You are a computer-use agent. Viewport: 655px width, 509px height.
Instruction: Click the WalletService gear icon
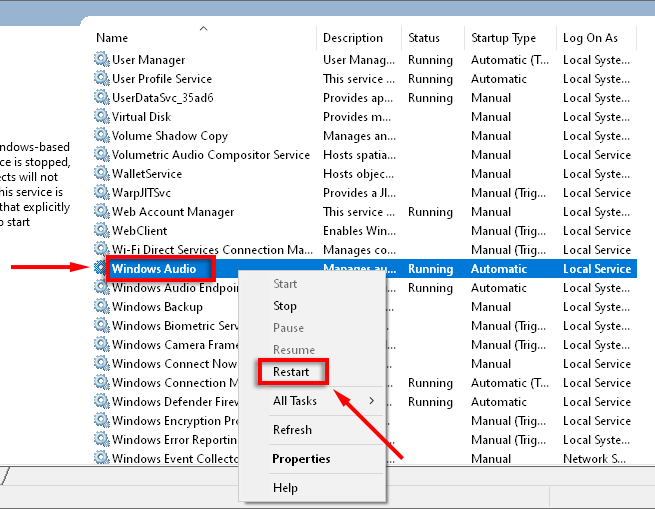[102, 173]
